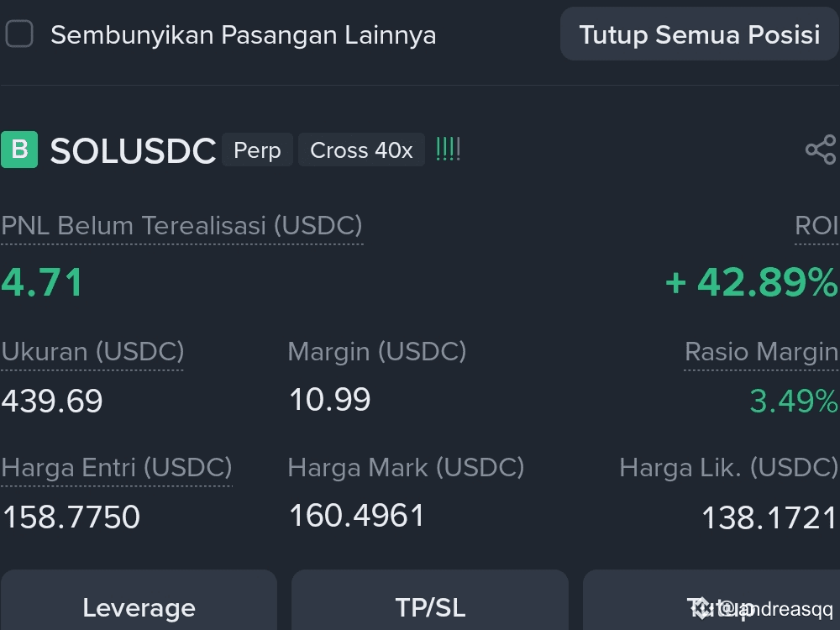This screenshot has width=840, height=630.
Task: Click the 138.1721 liquidation price value
Action: pos(769,518)
